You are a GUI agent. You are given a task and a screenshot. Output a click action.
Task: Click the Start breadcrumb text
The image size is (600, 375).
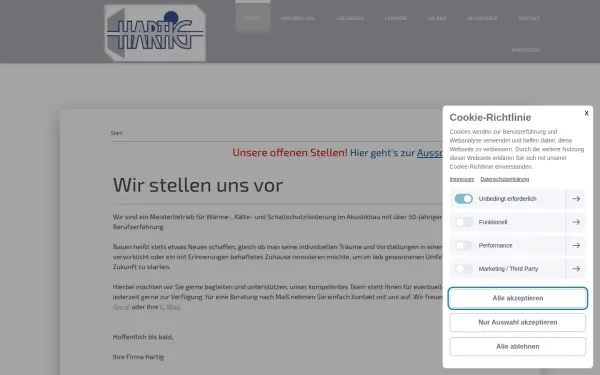116,133
